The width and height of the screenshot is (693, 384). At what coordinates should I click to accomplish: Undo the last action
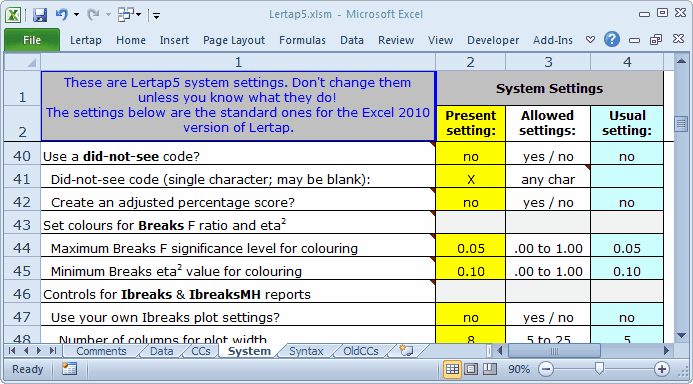coord(61,15)
